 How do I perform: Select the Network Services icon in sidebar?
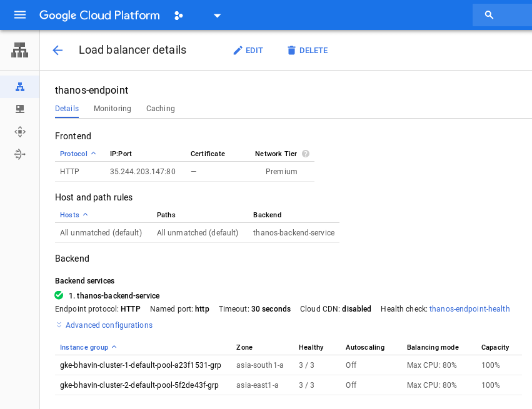click(x=19, y=51)
